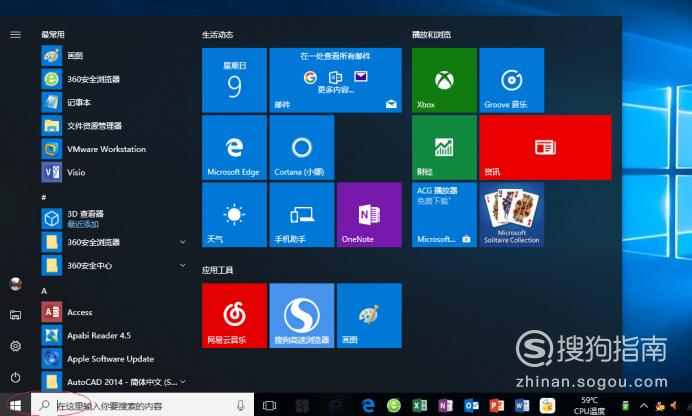Open PowerPoint from the taskbar
The height and width of the screenshot is (416, 692).
point(497,405)
